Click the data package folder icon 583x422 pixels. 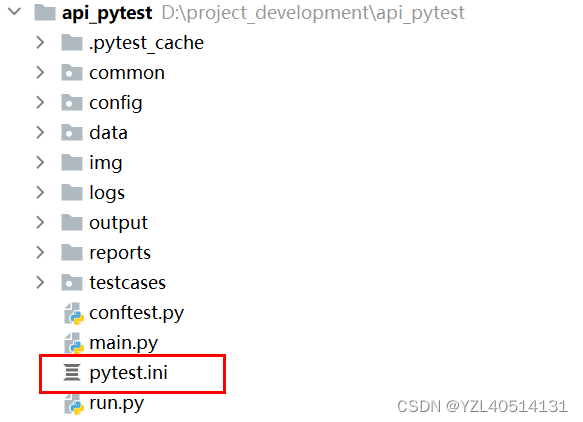pyautogui.click(x=72, y=132)
